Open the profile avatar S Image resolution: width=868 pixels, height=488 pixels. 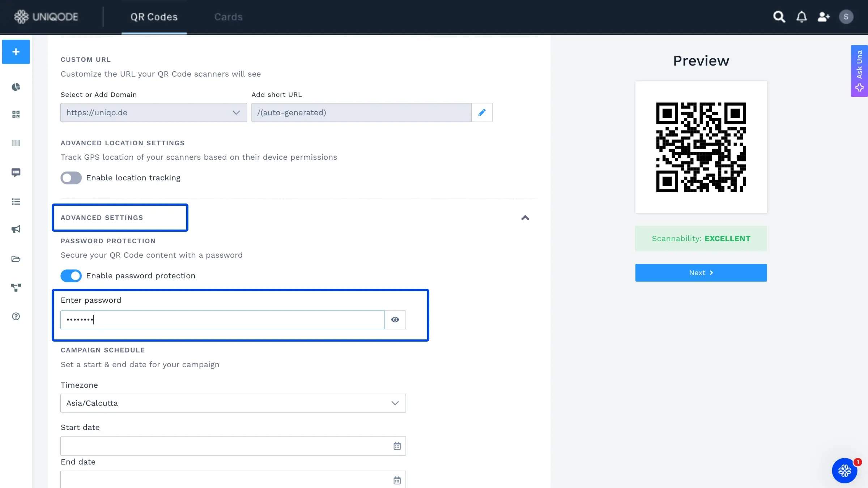coord(846,17)
